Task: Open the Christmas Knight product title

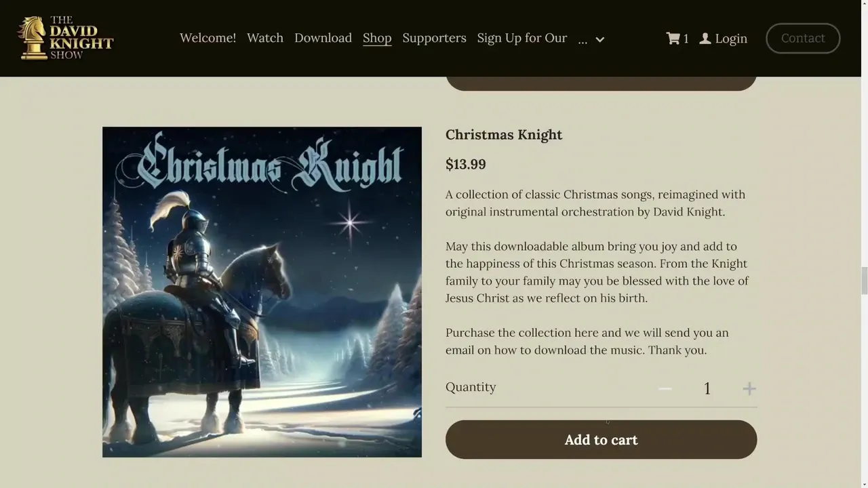Action: pos(504,134)
